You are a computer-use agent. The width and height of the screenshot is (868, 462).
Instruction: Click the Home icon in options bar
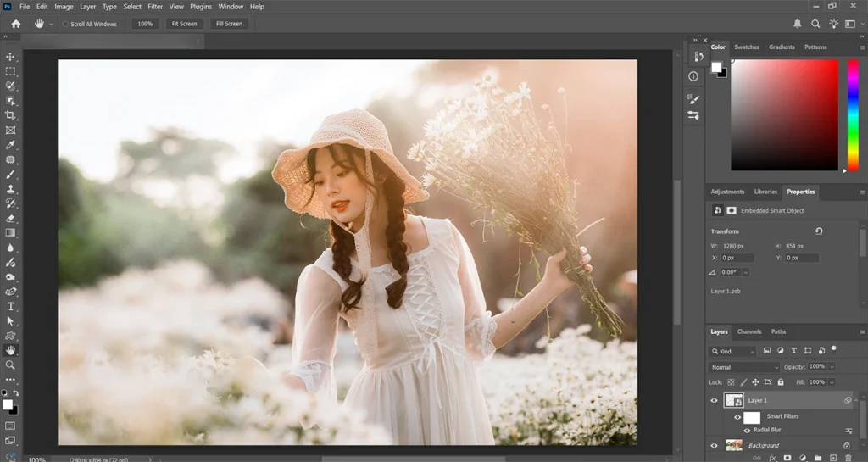(x=15, y=24)
